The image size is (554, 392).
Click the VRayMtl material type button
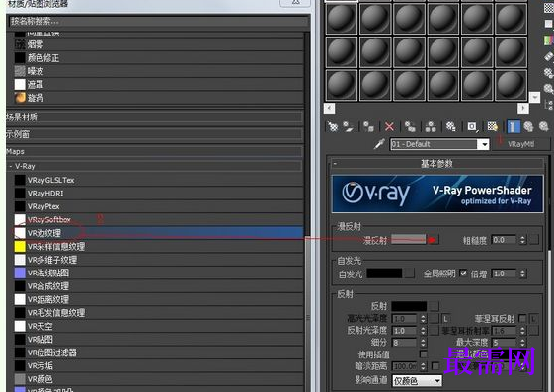pyautogui.click(x=520, y=144)
